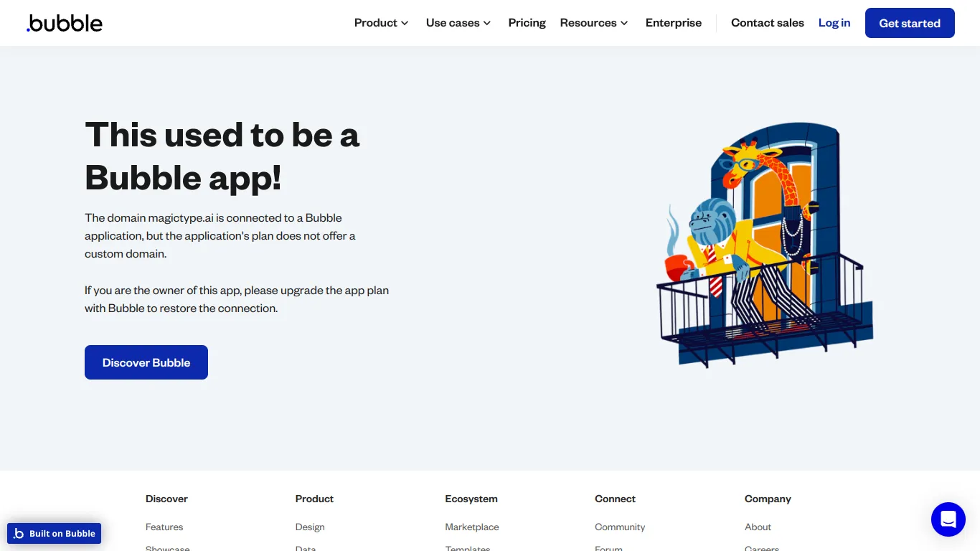Image resolution: width=980 pixels, height=551 pixels.
Task: Expand the Product dropdown menu
Action: coord(381,23)
